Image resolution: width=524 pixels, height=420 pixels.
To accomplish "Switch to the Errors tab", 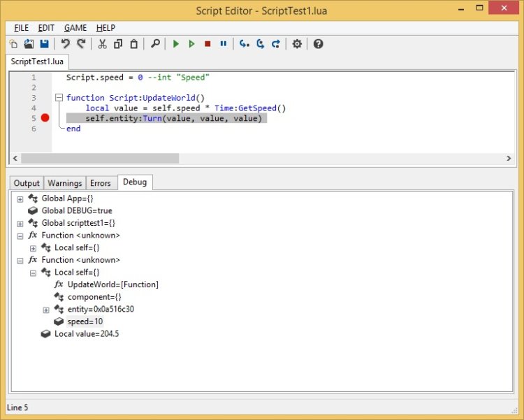I will 100,183.
